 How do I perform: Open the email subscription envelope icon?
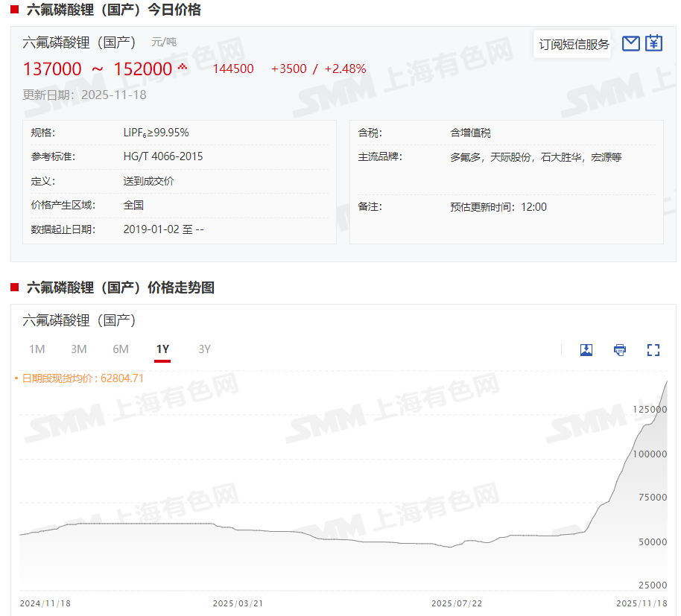(x=630, y=43)
